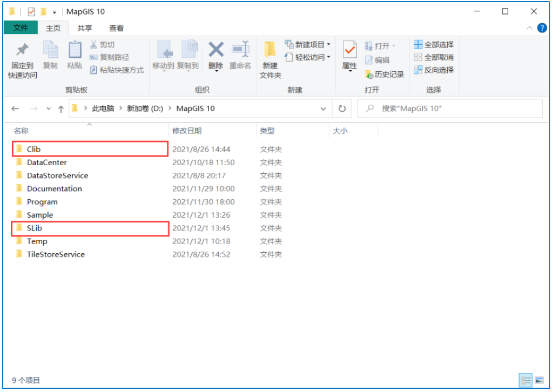Click Select all (全部选择)
This screenshot has height=392, width=552.
coord(434,45)
